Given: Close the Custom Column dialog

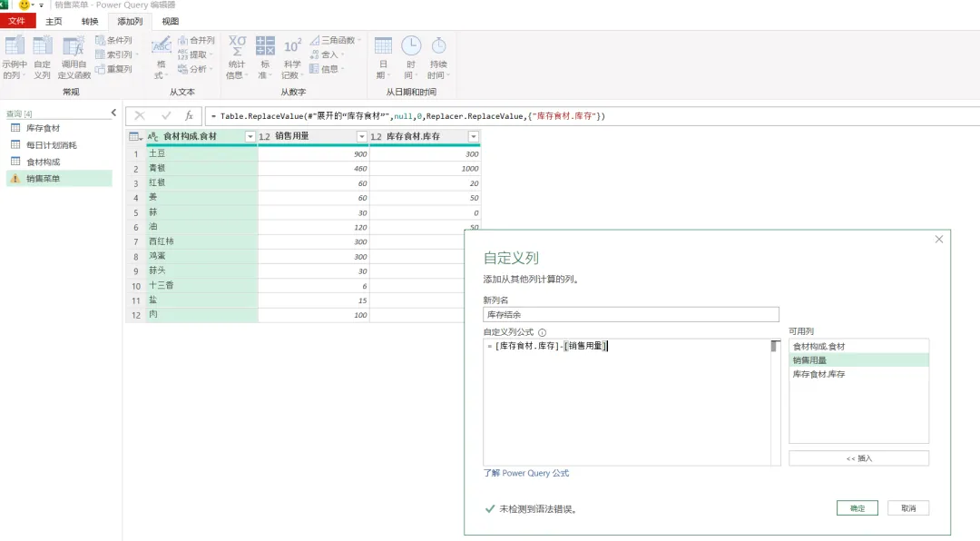Looking at the screenshot, I should [x=939, y=240].
